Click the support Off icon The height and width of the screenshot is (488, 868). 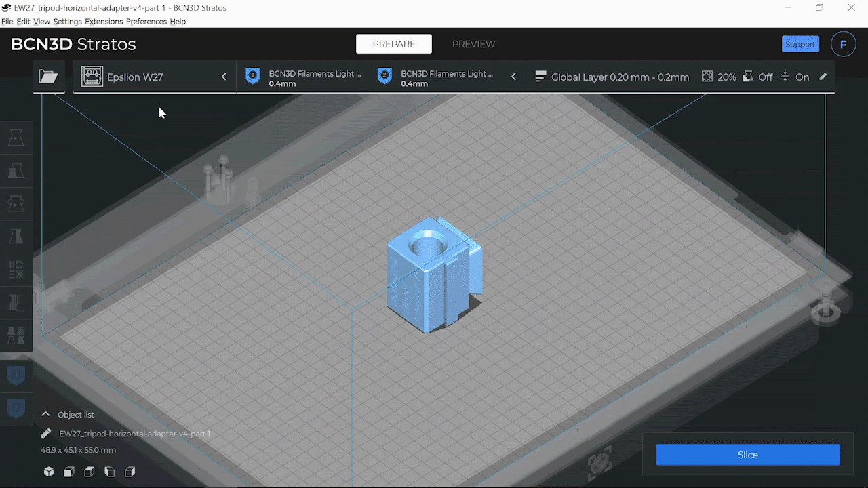tap(747, 77)
